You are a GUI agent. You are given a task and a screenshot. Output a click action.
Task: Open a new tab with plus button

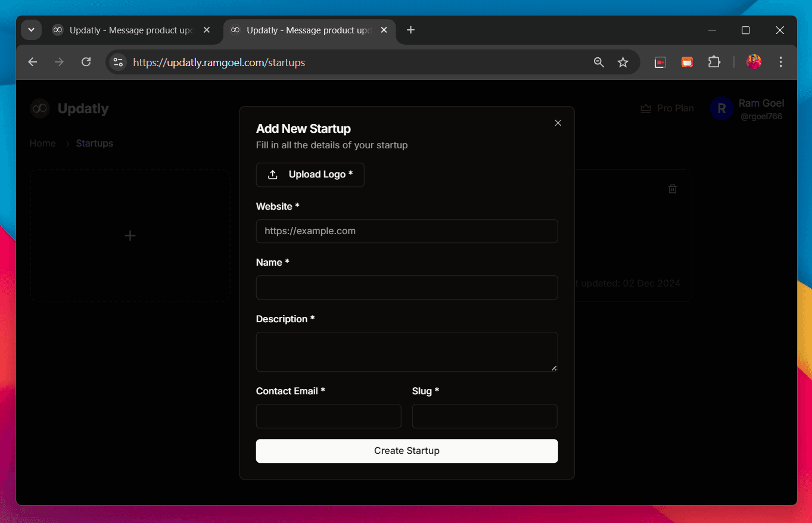(410, 30)
